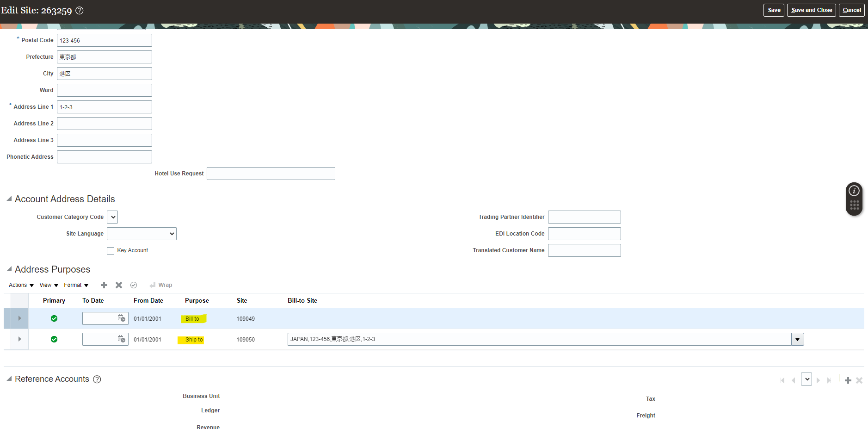Click the Purpose column header
Image resolution: width=868 pixels, height=429 pixels.
pyautogui.click(x=197, y=301)
